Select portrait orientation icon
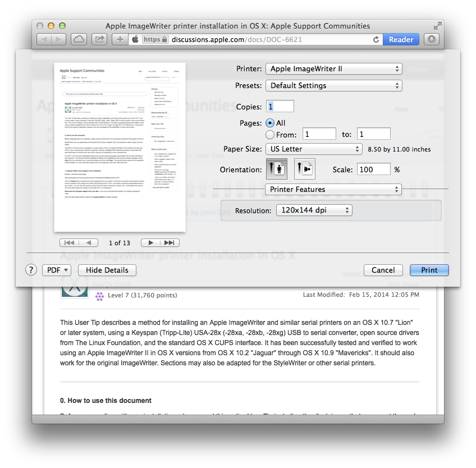 point(277,169)
